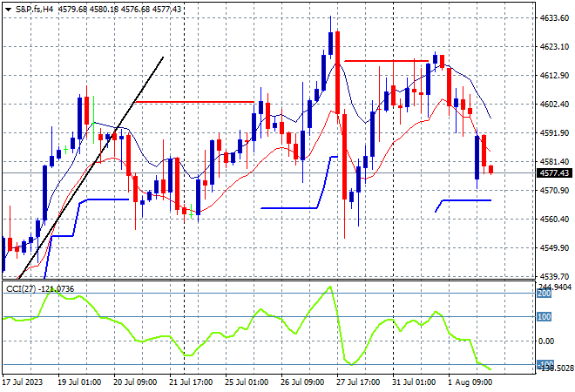575x392 pixels.
Task: Click the 4581.40 price axis label
Action: (x=554, y=162)
